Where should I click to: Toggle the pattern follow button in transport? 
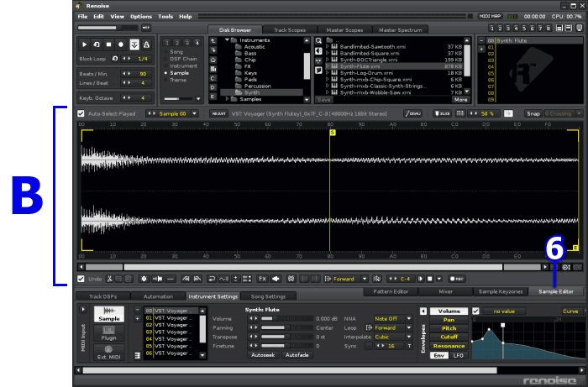pyautogui.click(x=134, y=44)
